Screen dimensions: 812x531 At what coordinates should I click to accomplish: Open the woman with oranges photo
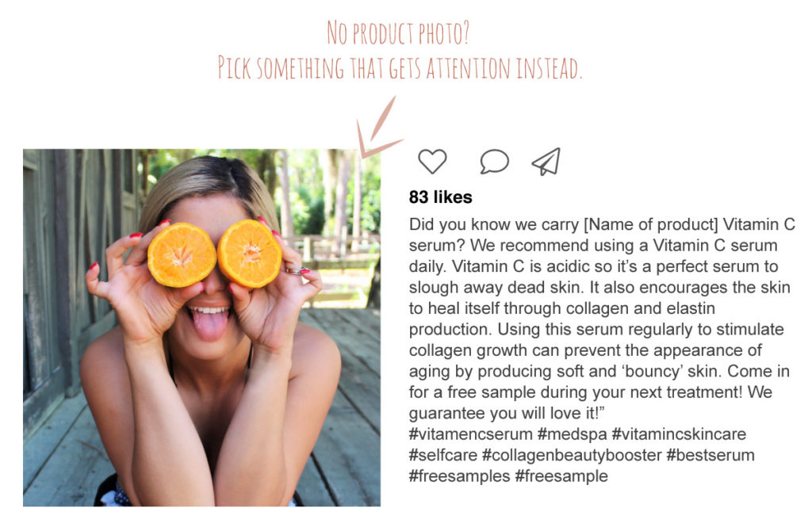point(202,327)
